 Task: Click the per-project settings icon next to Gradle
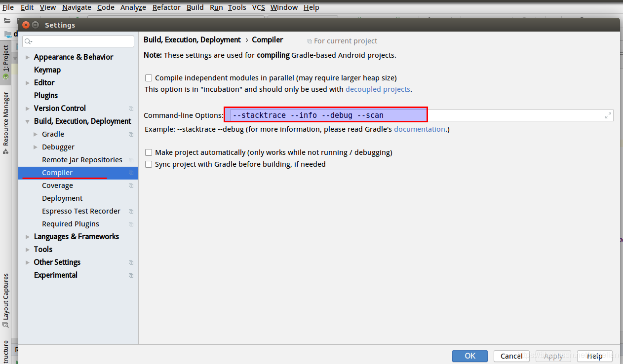pyautogui.click(x=131, y=134)
